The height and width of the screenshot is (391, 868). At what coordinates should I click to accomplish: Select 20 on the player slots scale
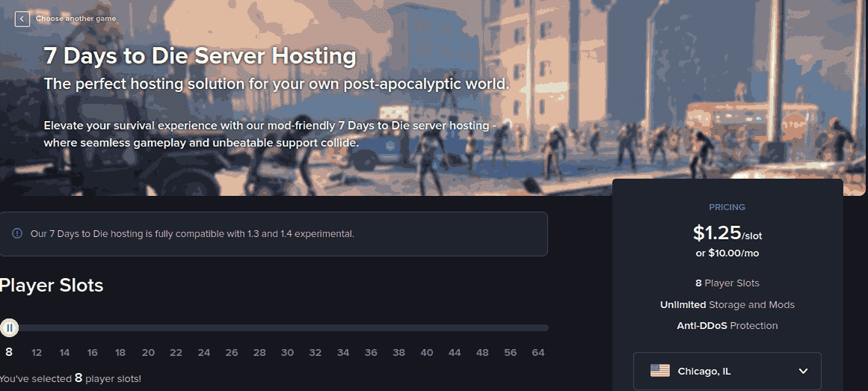click(148, 352)
